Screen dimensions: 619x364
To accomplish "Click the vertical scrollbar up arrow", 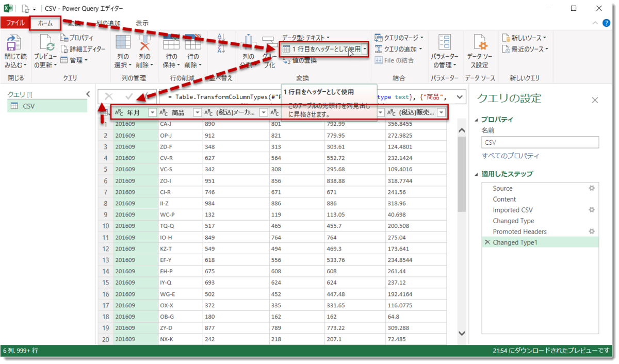I will tap(462, 129).
